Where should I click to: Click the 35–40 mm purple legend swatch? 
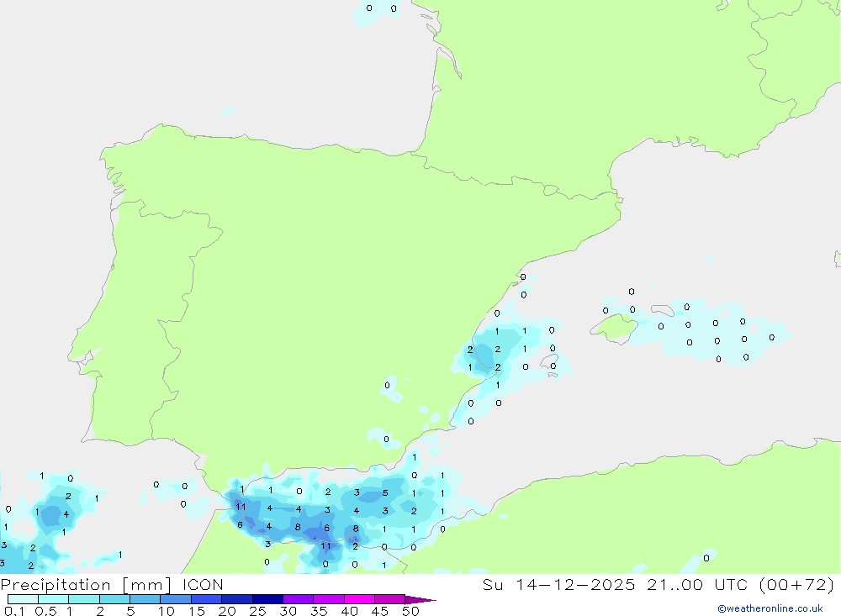point(329,599)
